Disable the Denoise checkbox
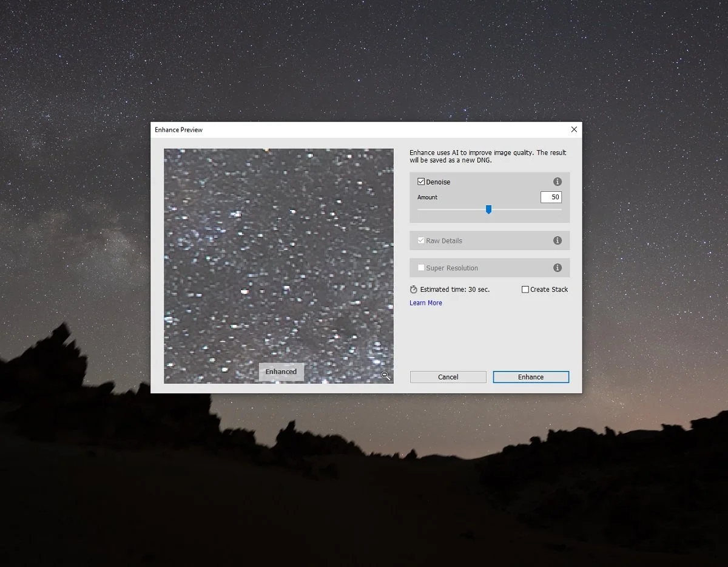Image resolution: width=728 pixels, height=567 pixels. pyautogui.click(x=421, y=182)
